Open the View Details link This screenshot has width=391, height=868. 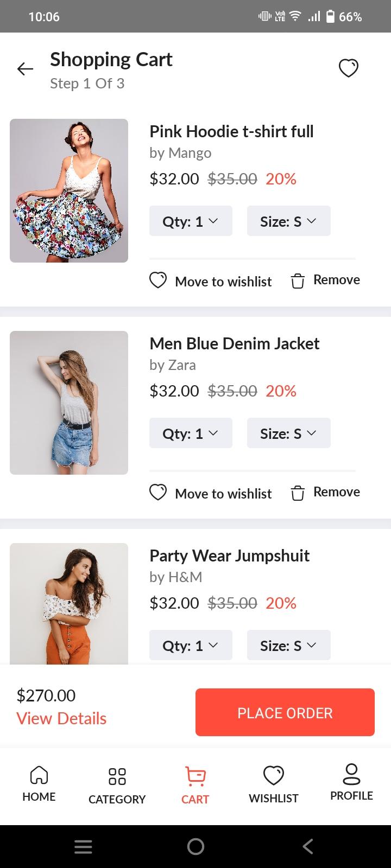coord(61,718)
